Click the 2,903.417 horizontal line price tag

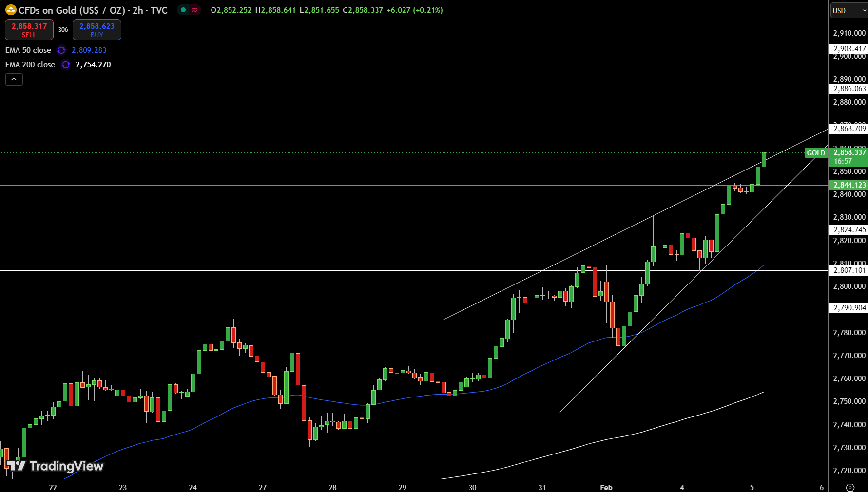coord(849,49)
